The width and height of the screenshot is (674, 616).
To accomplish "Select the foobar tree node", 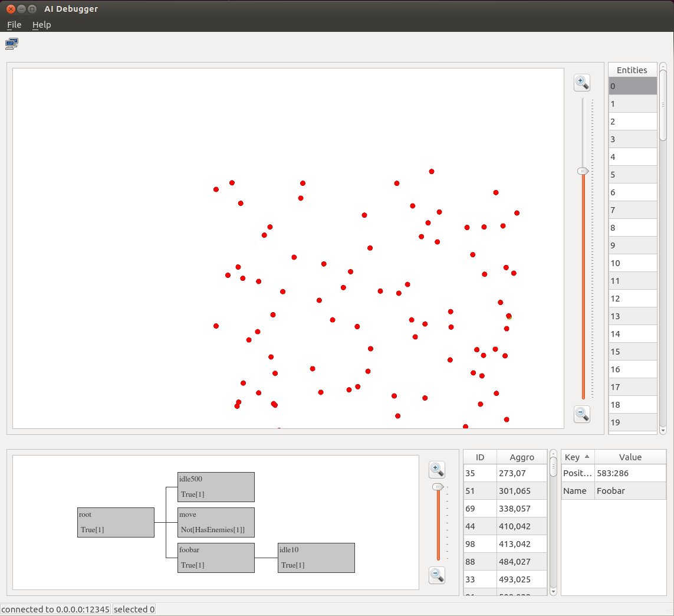I will 216,558.
